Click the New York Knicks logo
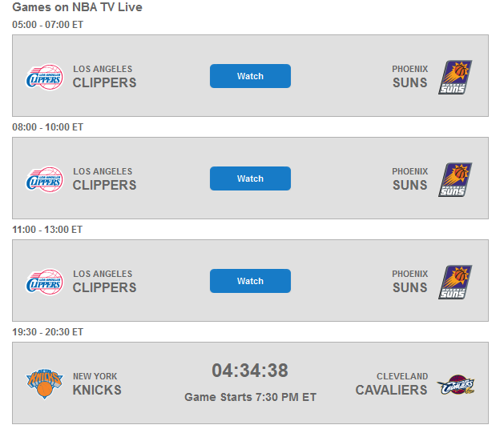This screenshot has width=504, height=429. 44,383
